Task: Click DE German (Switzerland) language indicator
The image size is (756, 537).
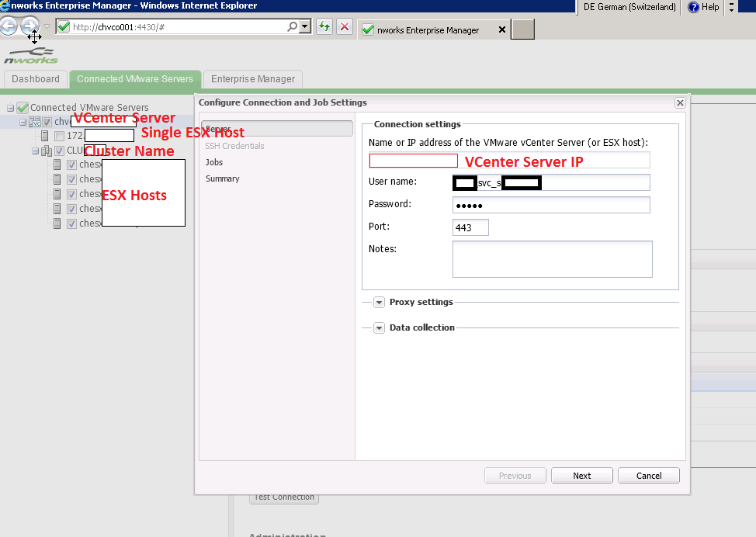Action: coord(629,7)
